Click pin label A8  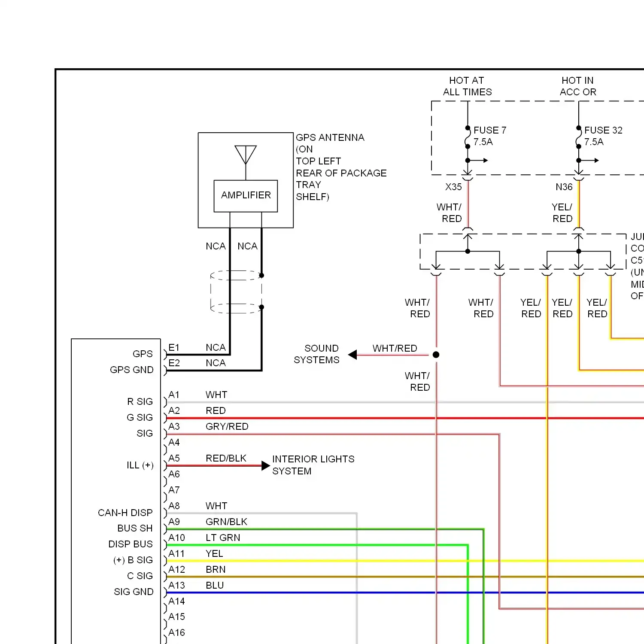(174, 506)
